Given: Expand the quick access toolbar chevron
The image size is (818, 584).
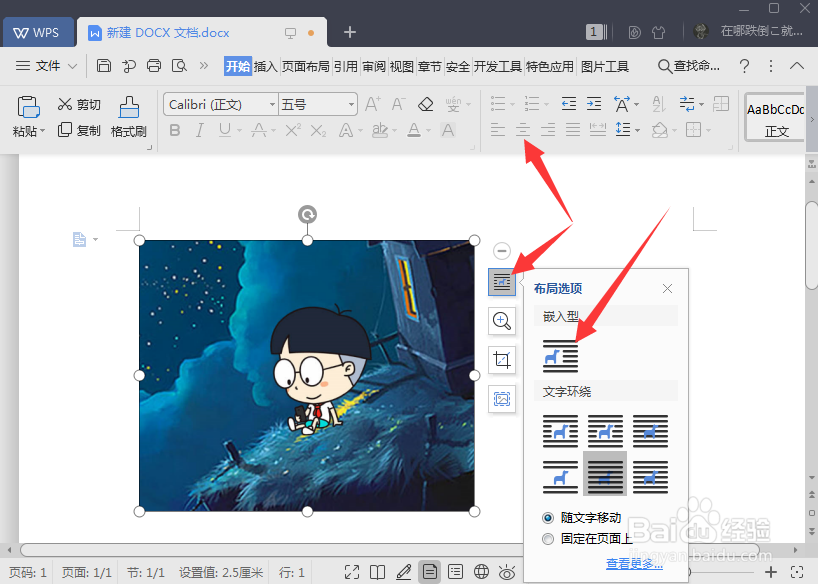Looking at the screenshot, I should [x=203, y=66].
